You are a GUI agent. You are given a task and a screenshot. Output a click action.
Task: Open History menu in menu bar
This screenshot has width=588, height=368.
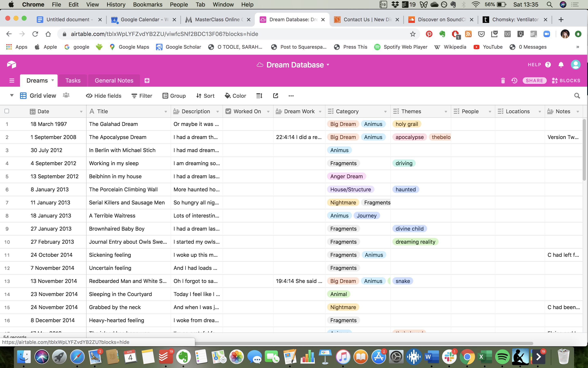pyautogui.click(x=116, y=4)
